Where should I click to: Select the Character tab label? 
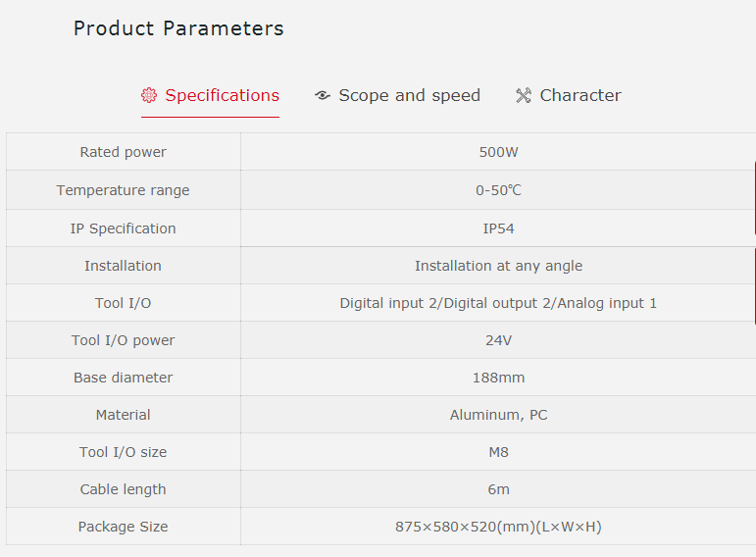(x=580, y=95)
